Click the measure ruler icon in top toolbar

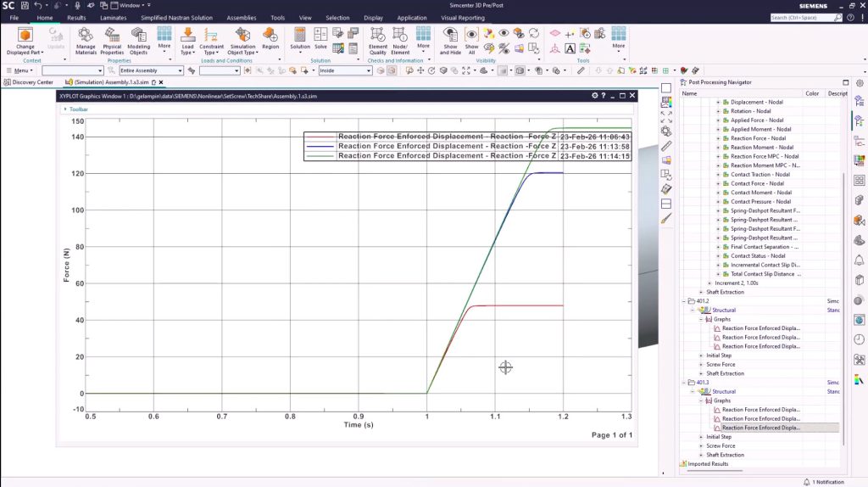click(581, 70)
